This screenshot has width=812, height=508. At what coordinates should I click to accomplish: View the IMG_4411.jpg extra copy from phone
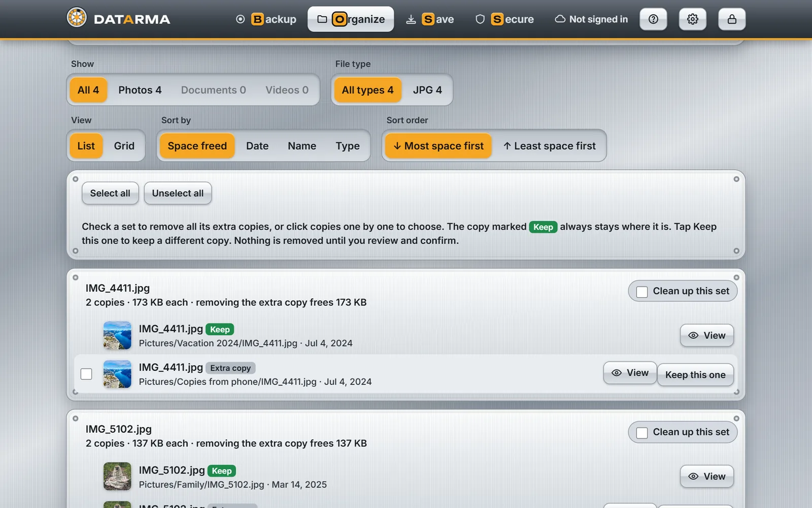coord(630,373)
